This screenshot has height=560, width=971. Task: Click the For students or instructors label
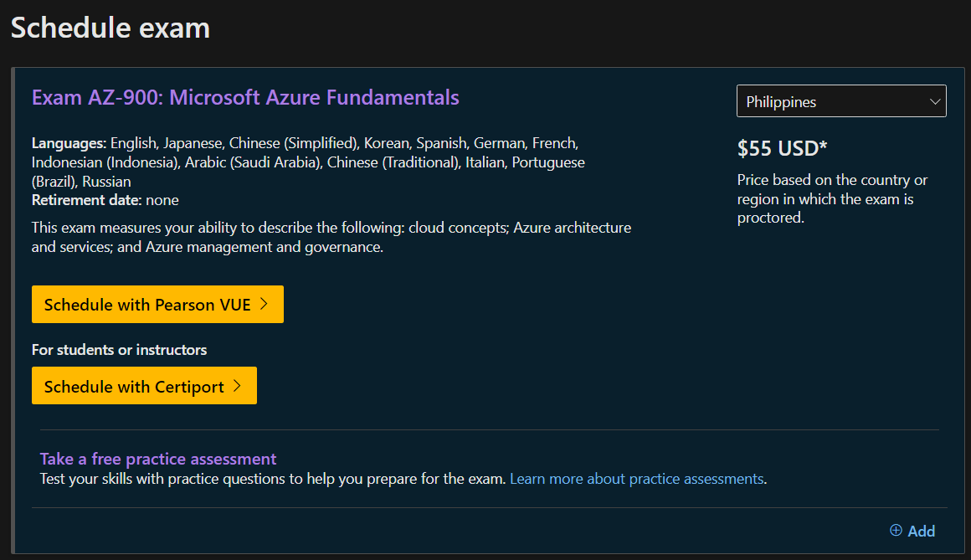(119, 349)
